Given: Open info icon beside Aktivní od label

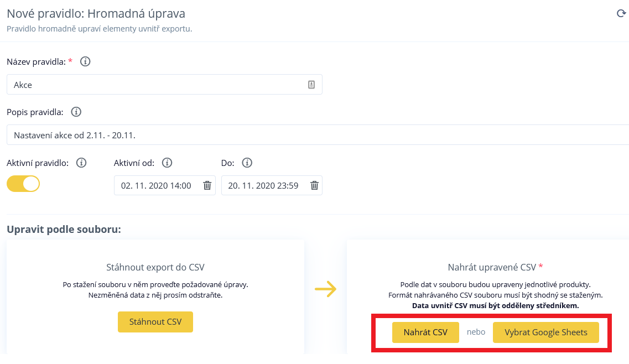Looking at the screenshot, I should [x=167, y=163].
